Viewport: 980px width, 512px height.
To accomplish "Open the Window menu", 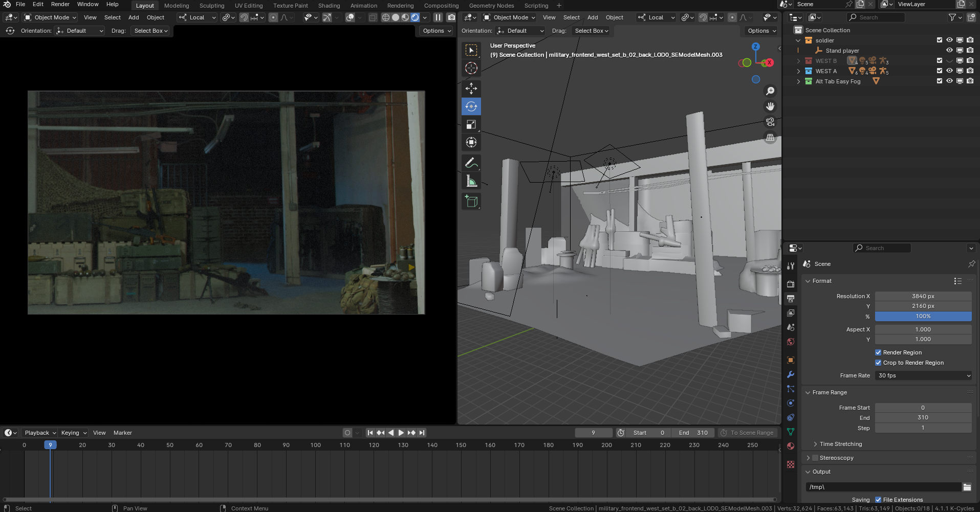I will [x=88, y=4].
